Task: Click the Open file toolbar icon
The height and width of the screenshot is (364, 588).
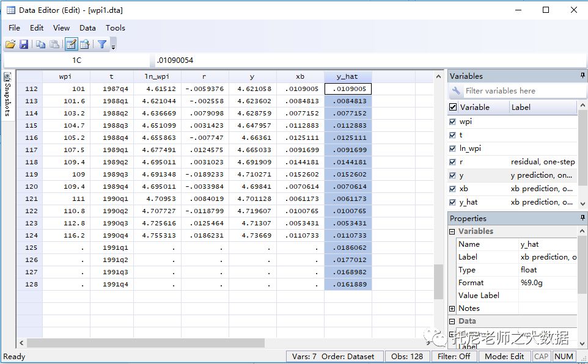Action: [10, 45]
